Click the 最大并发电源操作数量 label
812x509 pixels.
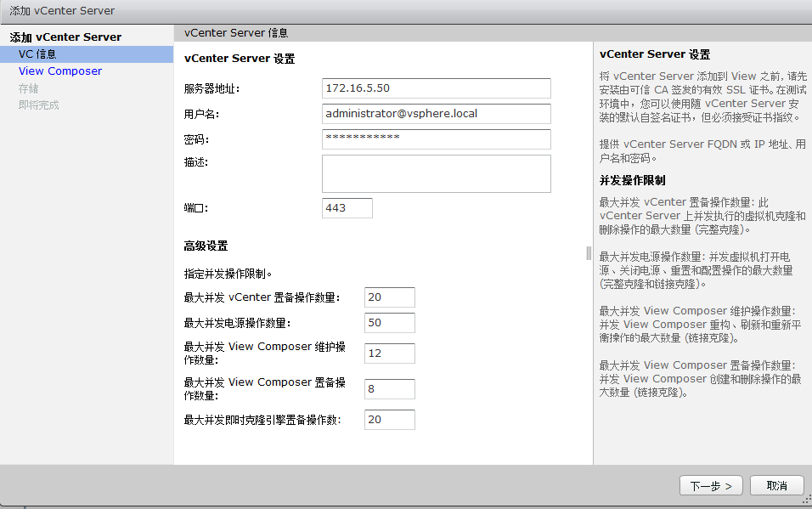tap(237, 323)
